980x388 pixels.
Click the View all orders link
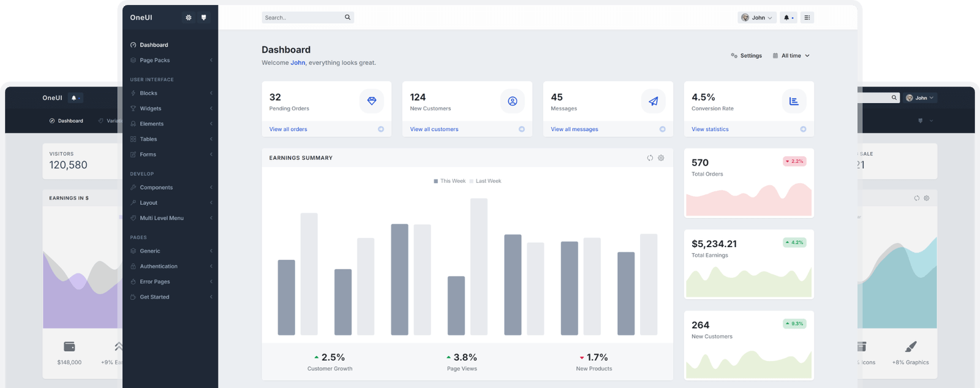pos(288,129)
